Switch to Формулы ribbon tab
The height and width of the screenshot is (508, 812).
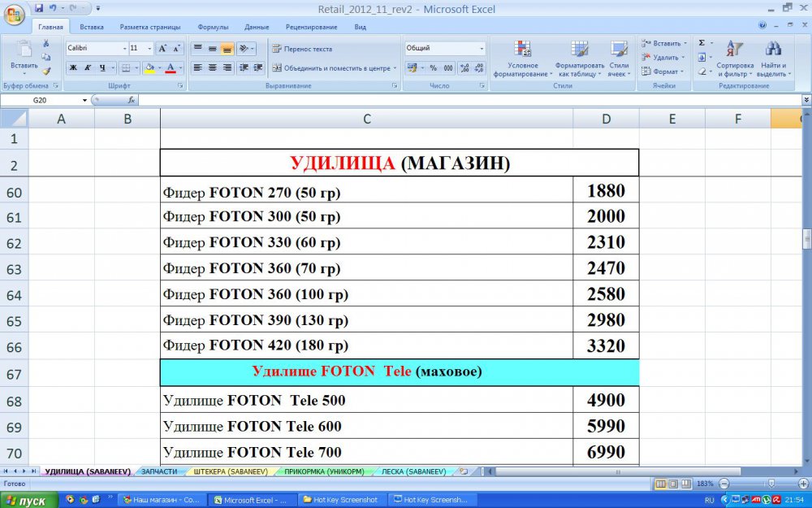click(213, 27)
